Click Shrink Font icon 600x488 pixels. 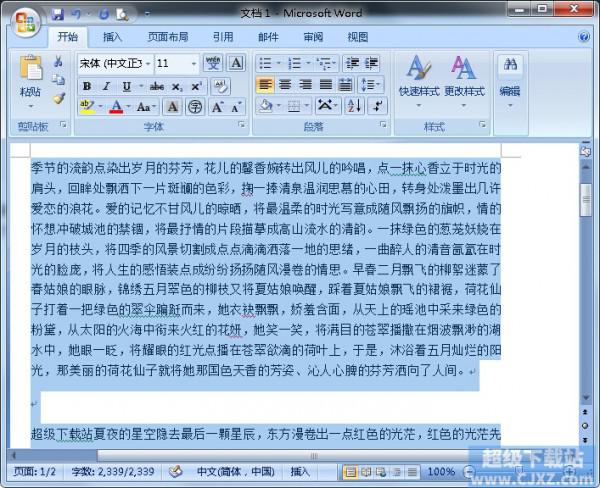(236, 107)
